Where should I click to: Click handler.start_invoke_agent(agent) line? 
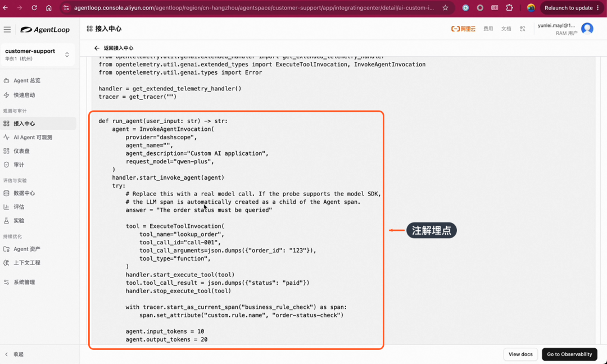(x=168, y=178)
